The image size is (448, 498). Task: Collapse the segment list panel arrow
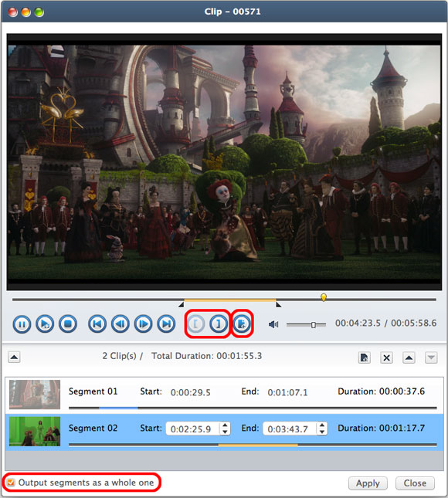point(14,357)
